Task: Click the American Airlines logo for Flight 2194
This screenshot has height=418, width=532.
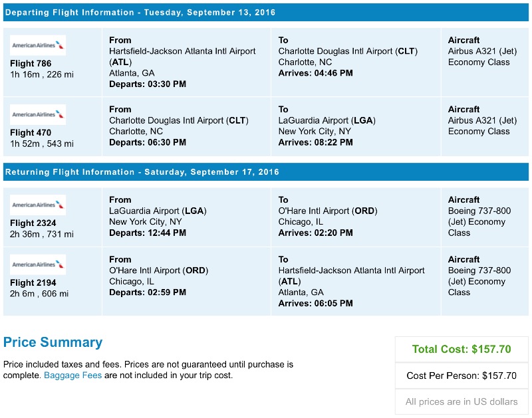Action: coord(37,264)
